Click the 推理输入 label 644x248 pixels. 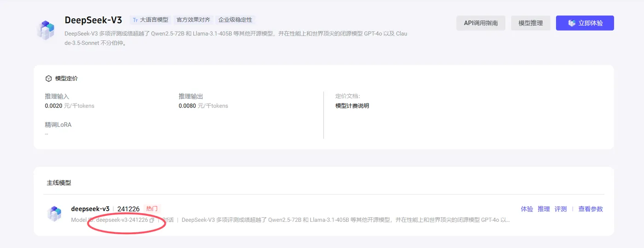tap(57, 96)
